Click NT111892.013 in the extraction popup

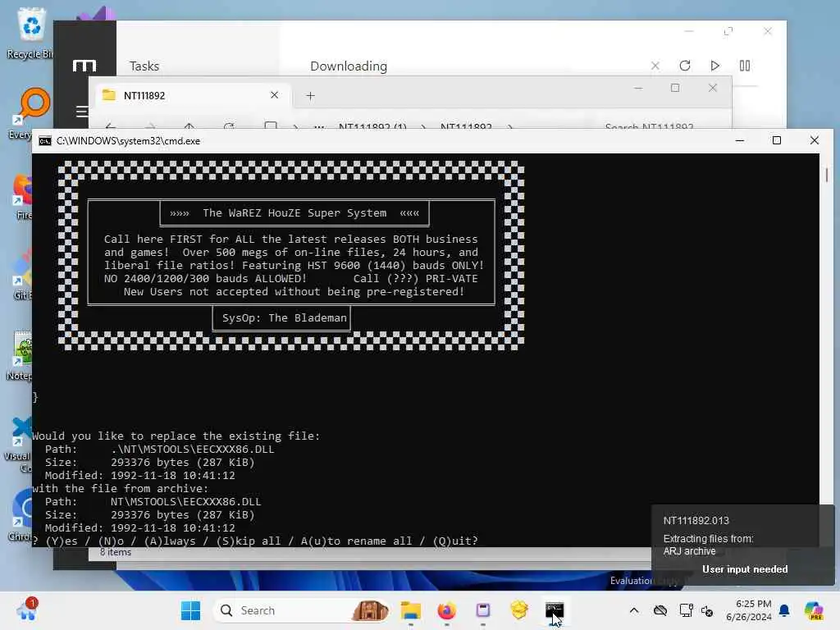coord(696,520)
